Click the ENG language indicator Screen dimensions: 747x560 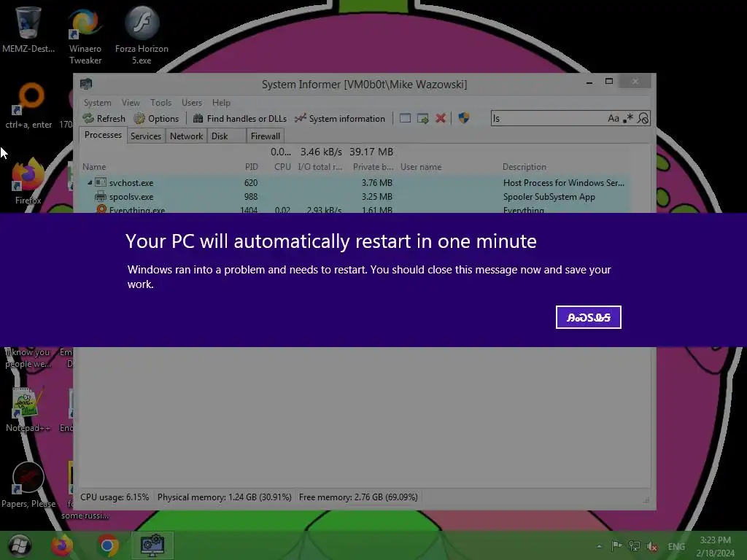point(676,547)
